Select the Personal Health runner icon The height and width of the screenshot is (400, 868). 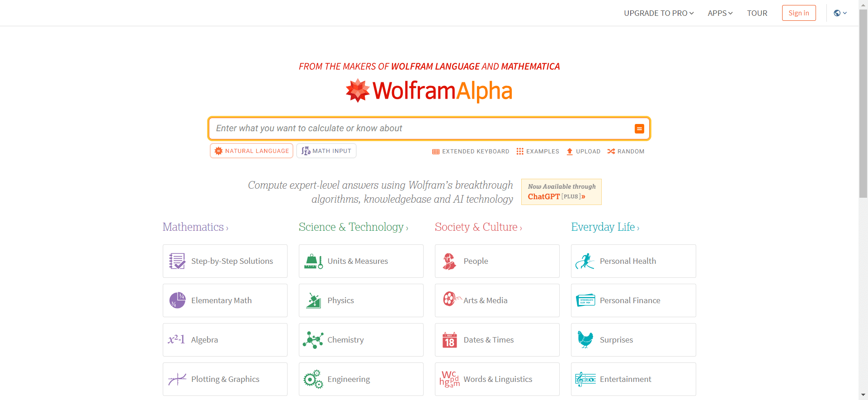point(585,261)
